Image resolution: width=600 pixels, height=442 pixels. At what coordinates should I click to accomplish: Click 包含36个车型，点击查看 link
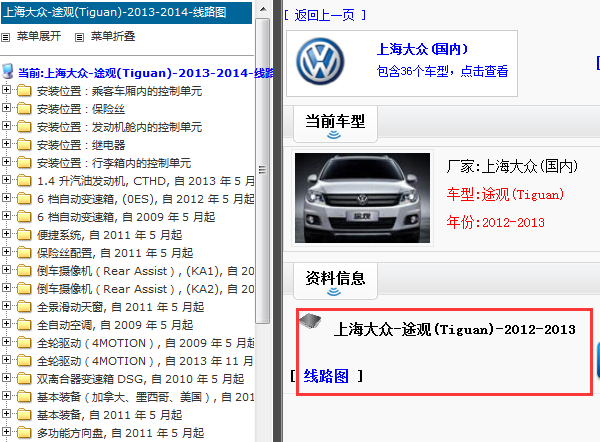442,71
